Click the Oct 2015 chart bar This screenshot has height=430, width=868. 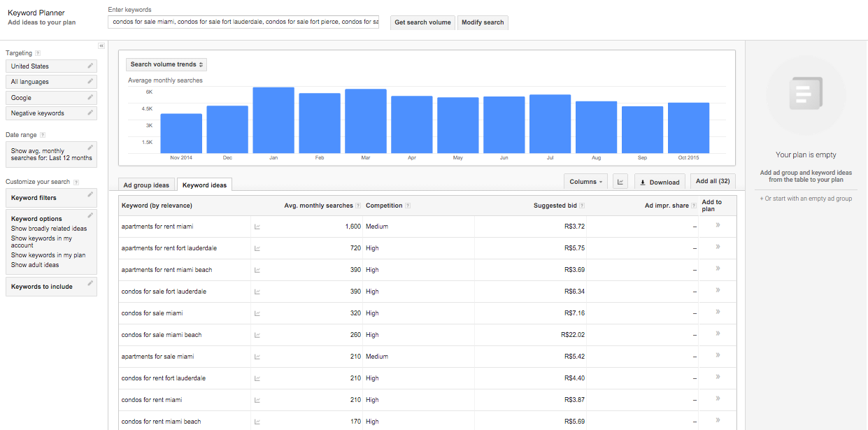(689, 128)
